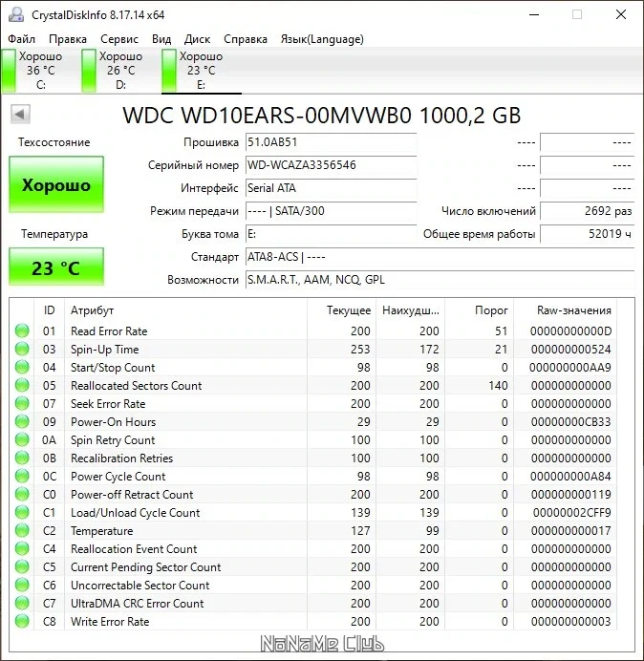Click status icon of Write Error Rate row
Screen dimensions: 644x661
pos(22,621)
